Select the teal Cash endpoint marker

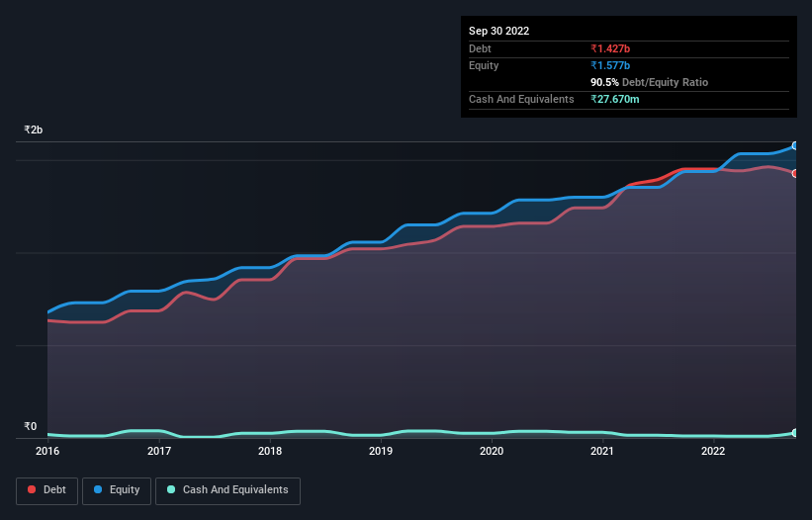[x=795, y=433]
